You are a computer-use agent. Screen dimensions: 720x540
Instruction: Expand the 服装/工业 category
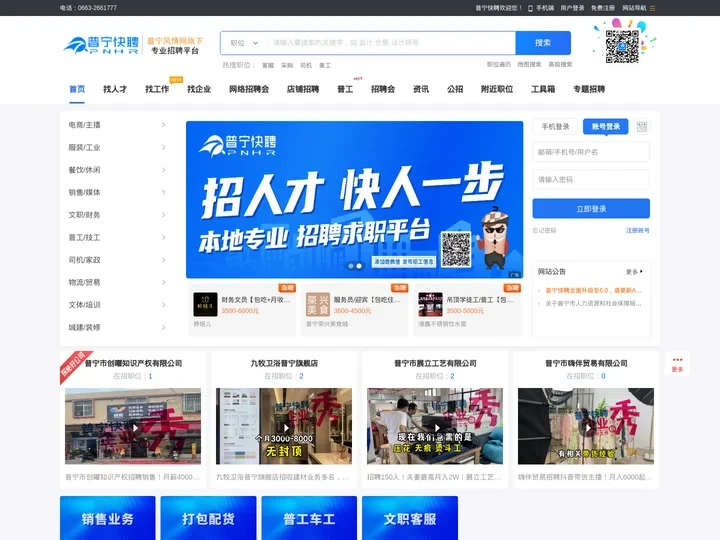pyautogui.click(x=117, y=147)
